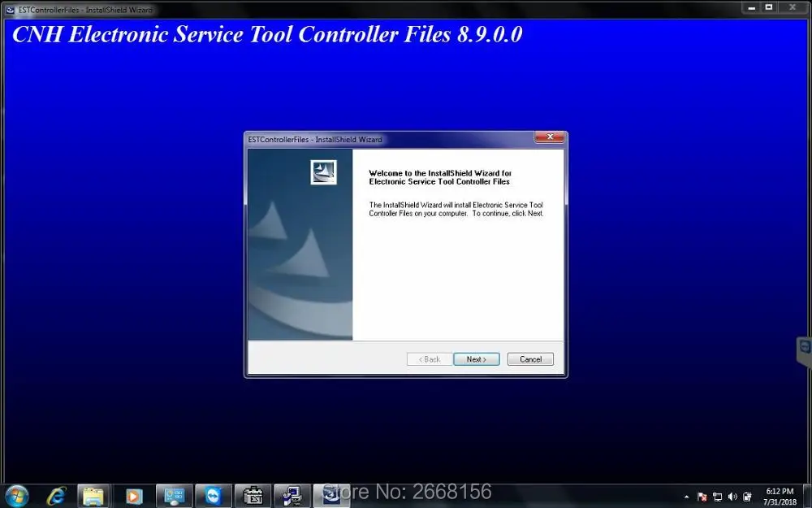This screenshot has height=508, width=812.
Task: Open the setup installer computer taskbar icon
Action: click(x=292, y=497)
